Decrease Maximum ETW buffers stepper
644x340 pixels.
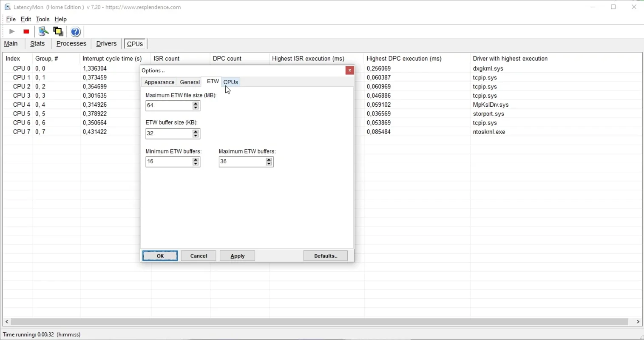coord(269,164)
